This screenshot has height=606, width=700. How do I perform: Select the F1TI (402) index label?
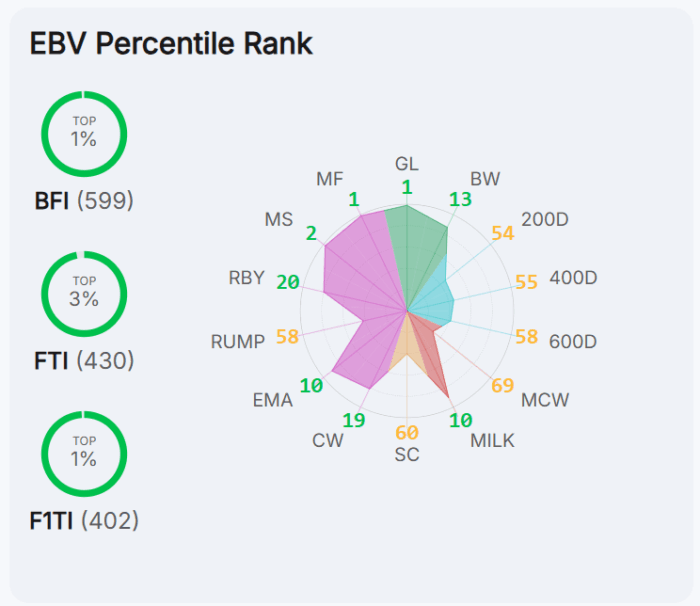tap(84, 521)
